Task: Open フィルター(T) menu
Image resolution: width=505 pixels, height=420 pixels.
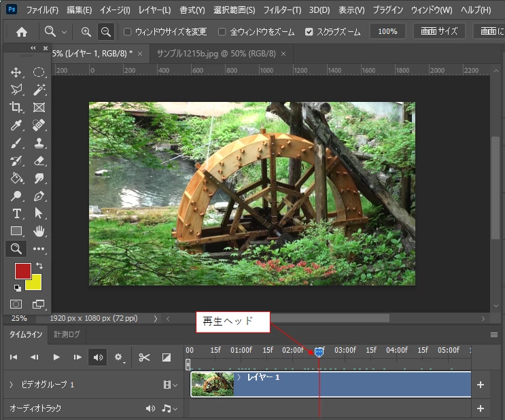Action: click(x=282, y=10)
